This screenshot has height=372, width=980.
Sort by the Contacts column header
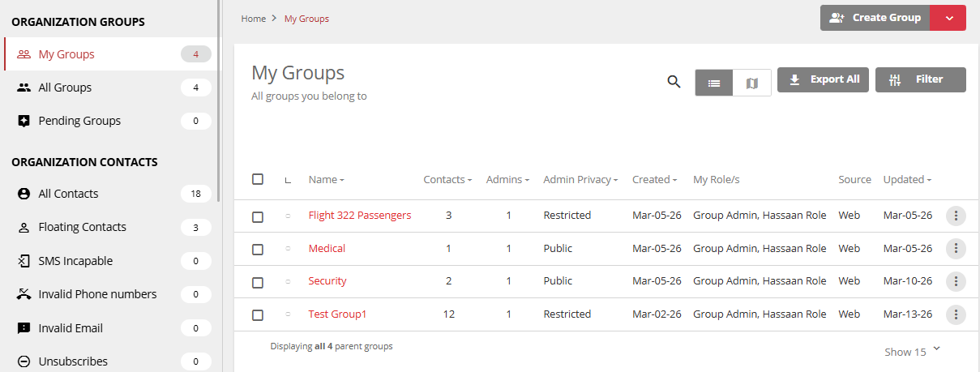click(447, 180)
